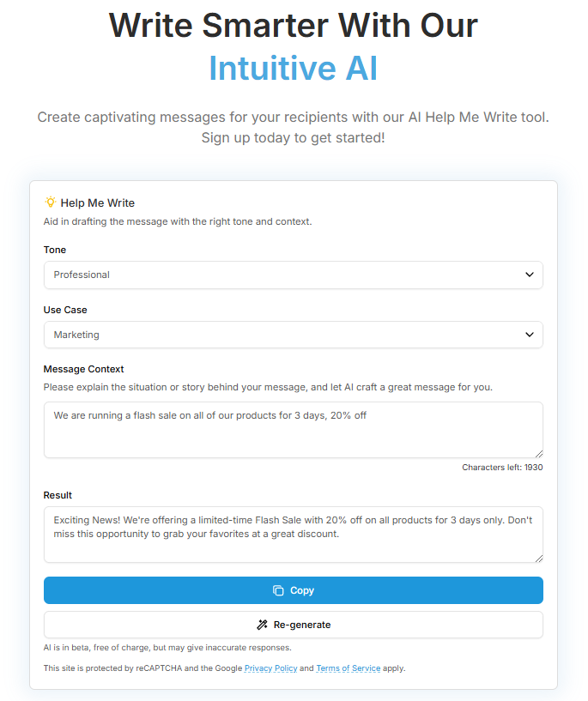Click the lightbulb icon beside Help Me Write
Image resolution: width=588 pixels, height=701 pixels.
pyautogui.click(x=50, y=202)
